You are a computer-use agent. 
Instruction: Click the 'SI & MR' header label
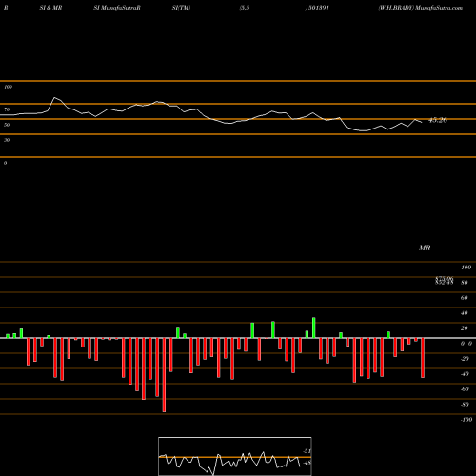[50, 8]
